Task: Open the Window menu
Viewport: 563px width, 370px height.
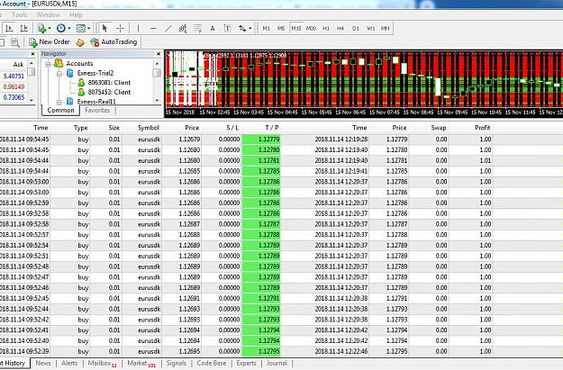Action: click(48, 15)
